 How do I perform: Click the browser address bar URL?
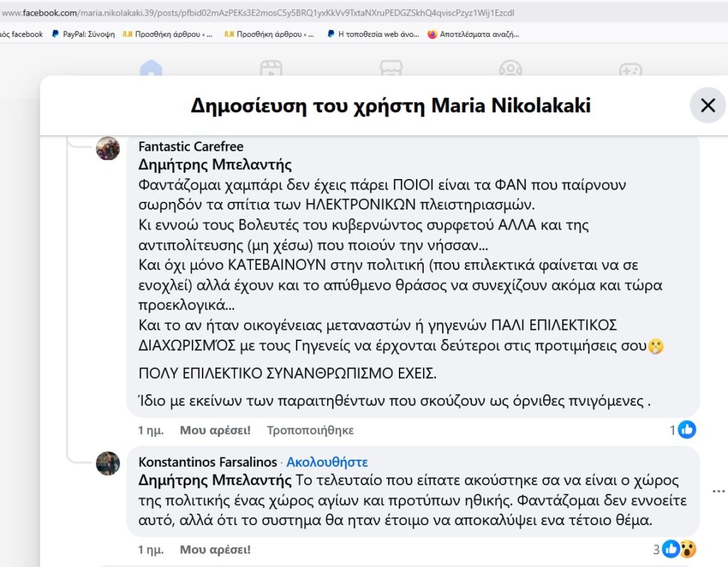click(x=257, y=13)
